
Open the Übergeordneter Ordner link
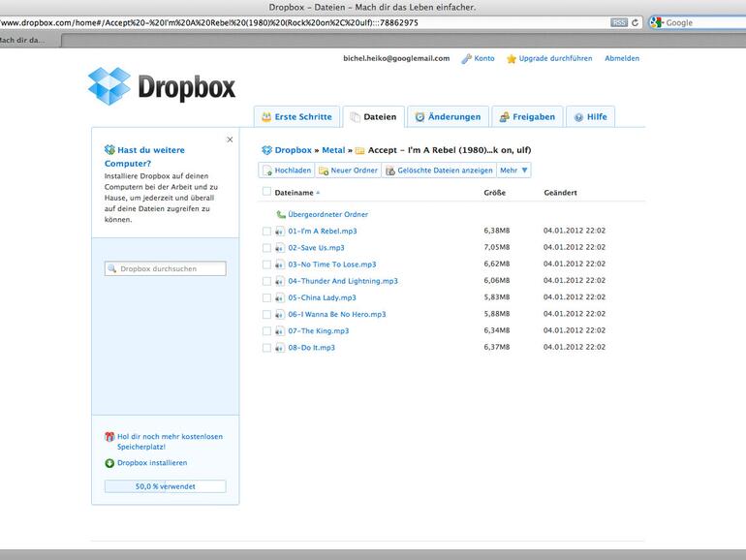click(328, 214)
